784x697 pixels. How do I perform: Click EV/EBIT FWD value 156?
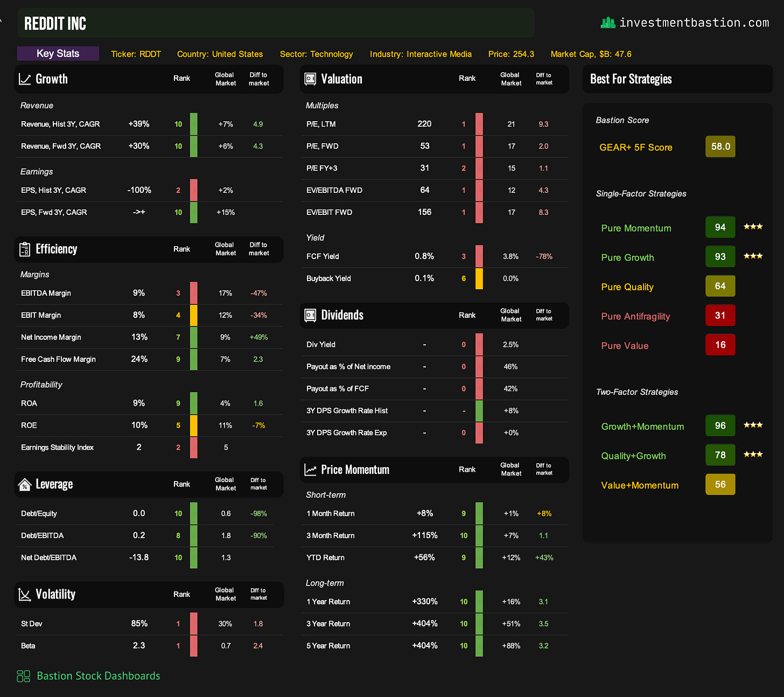pos(424,212)
